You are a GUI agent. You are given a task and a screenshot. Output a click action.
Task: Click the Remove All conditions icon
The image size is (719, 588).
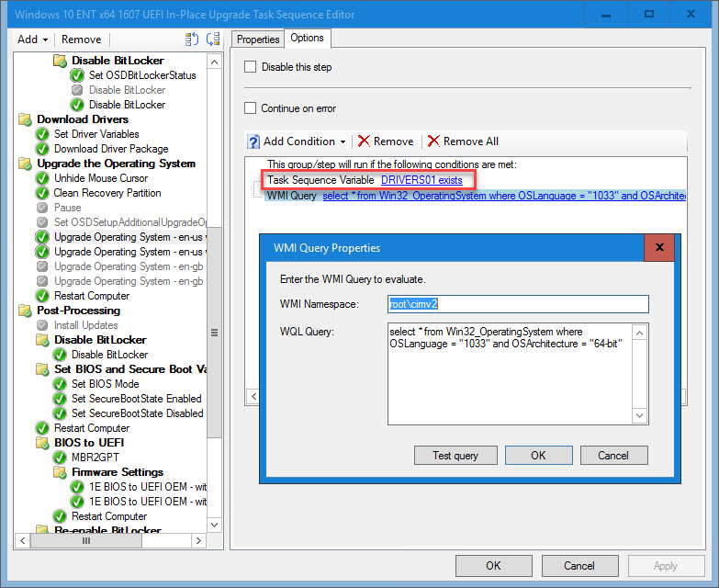coord(434,141)
